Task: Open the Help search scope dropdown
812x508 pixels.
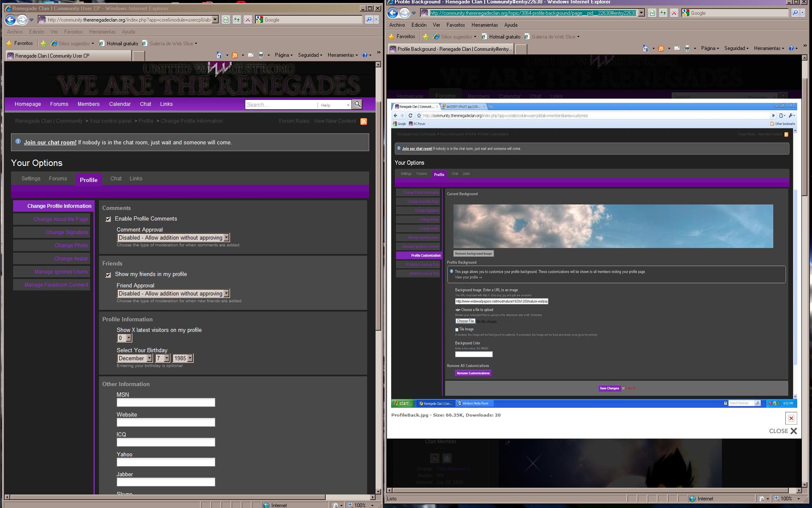Action: click(x=335, y=105)
